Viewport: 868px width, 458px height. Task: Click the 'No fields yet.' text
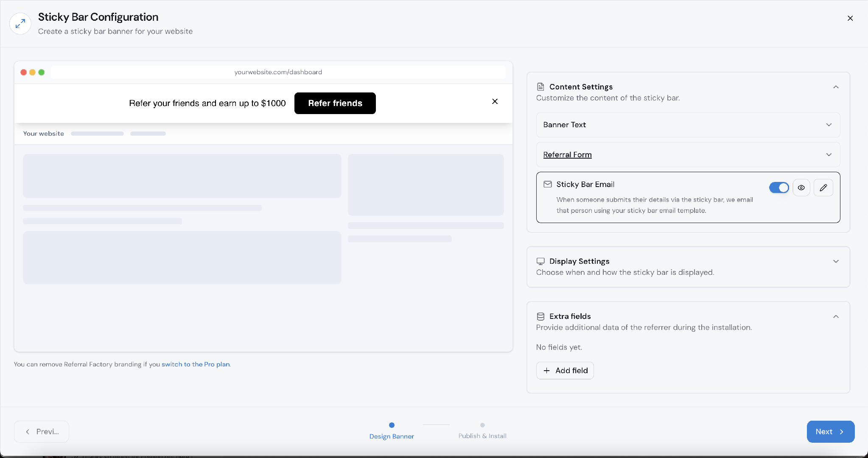pyautogui.click(x=559, y=347)
